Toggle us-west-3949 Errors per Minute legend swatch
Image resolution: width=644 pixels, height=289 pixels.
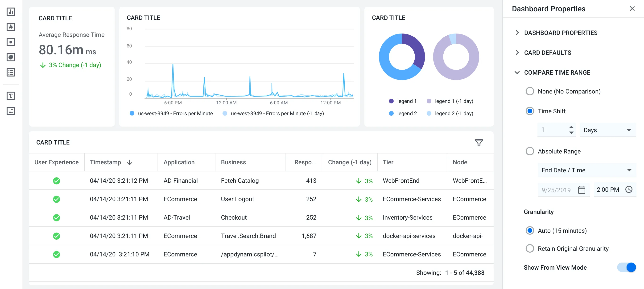tap(132, 113)
